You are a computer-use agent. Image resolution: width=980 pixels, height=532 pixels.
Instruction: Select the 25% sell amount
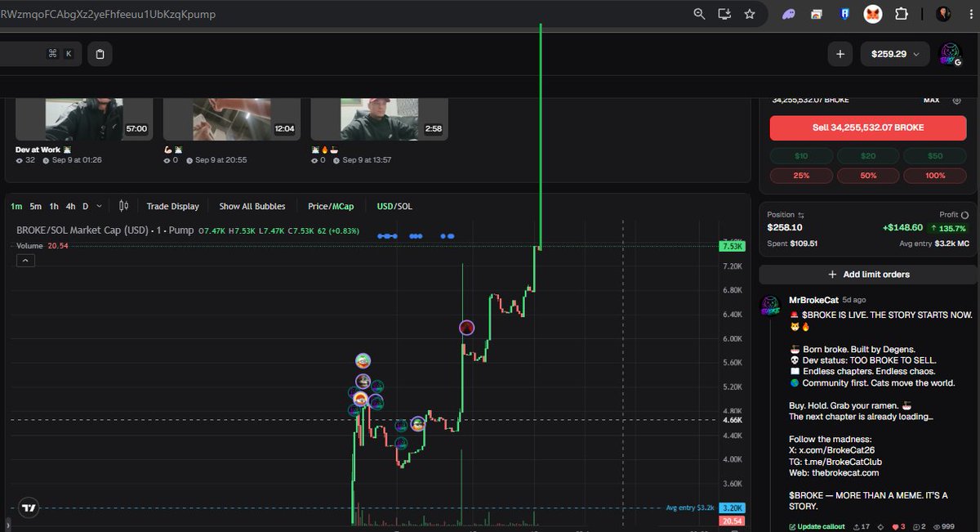[801, 176]
